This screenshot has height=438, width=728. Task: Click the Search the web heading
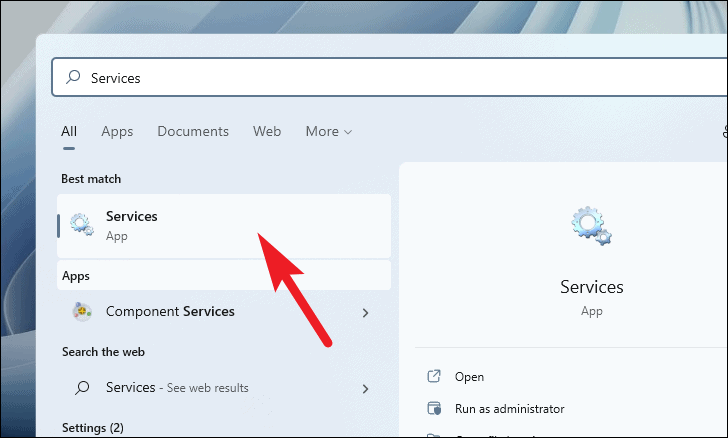pyautogui.click(x=103, y=352)
